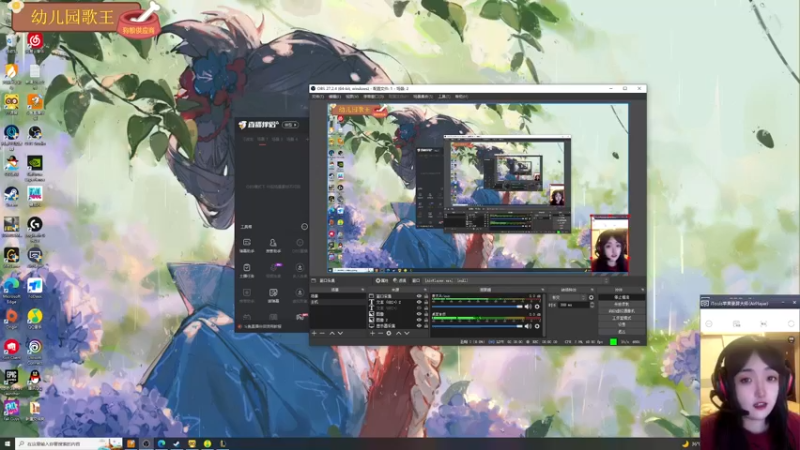Add a new source with the Sources dock plus icon
This screenshot has width=800, height=450.
tap(372, 333)
